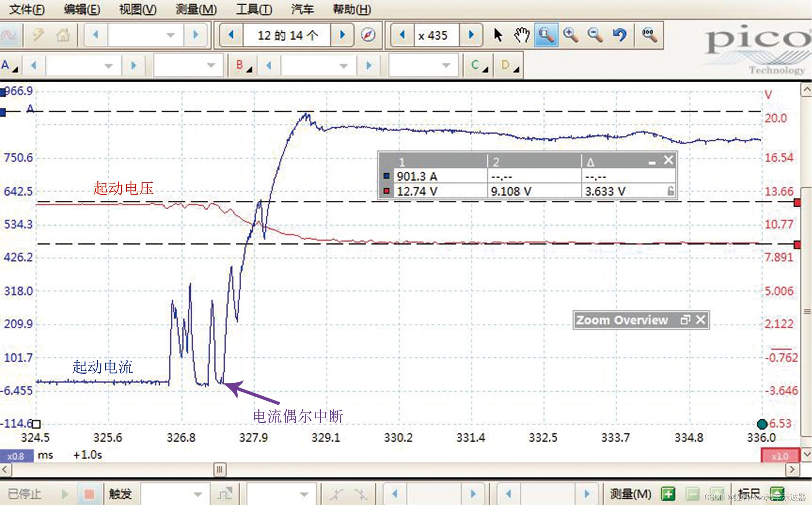Open the buffer navigator compass icon
Screen dimensions: 812x505
(x=368, y=35)
